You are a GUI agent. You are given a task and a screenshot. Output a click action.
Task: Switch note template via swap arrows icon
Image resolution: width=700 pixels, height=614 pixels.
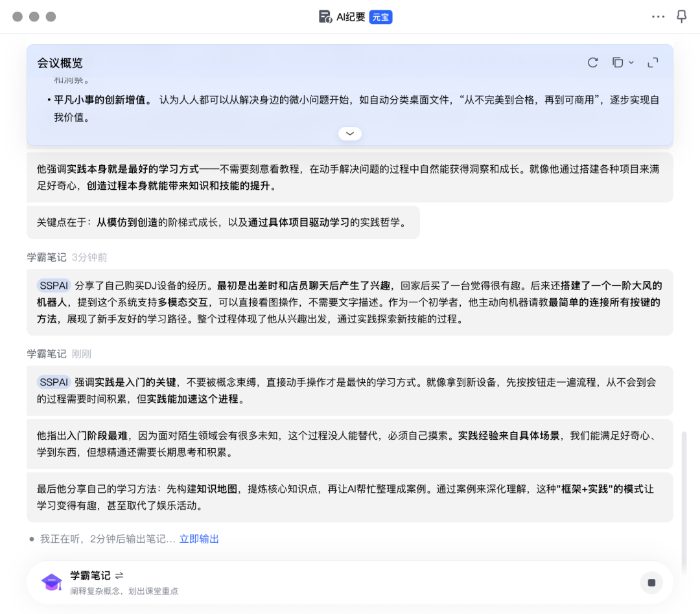pyautogui.click(x=119, y=576)
